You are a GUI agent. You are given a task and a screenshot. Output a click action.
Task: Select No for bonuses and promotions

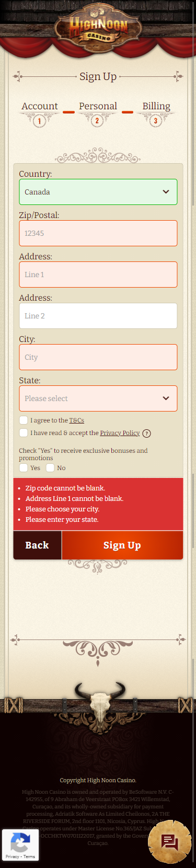(x=50, y=468)
